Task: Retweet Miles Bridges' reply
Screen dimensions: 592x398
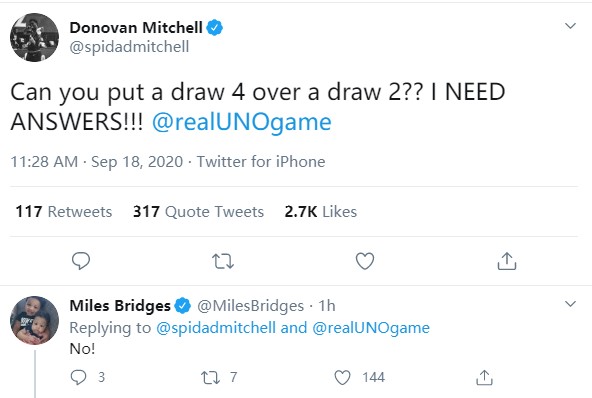Action: [x=210, y=377]
